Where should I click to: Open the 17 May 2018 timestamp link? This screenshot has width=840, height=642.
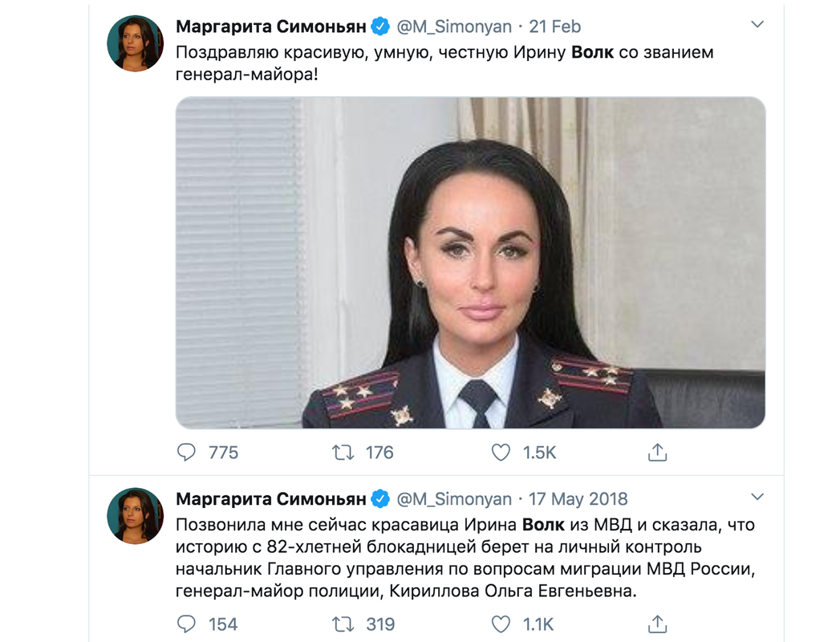[x=578, y=499]
